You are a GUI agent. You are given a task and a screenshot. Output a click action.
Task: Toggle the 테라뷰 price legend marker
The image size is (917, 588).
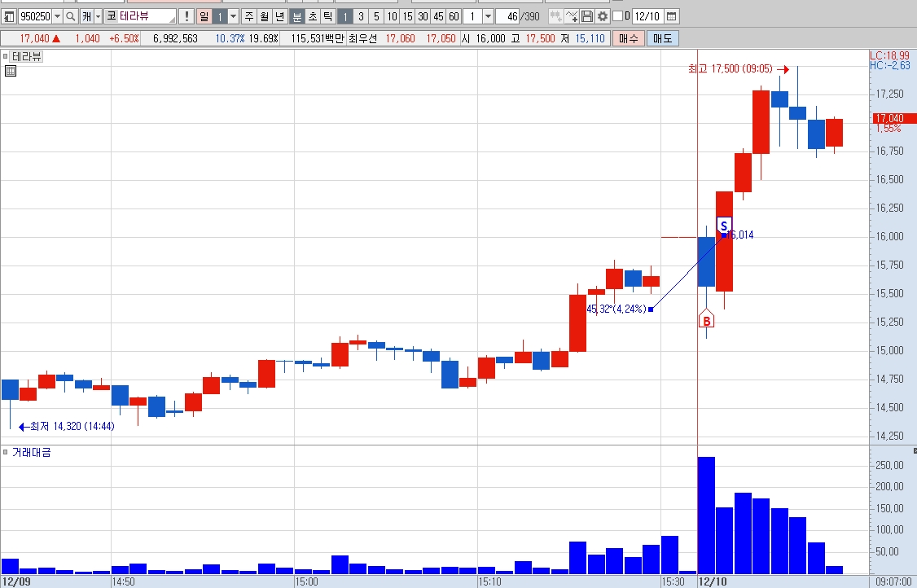tap(5, 57)
